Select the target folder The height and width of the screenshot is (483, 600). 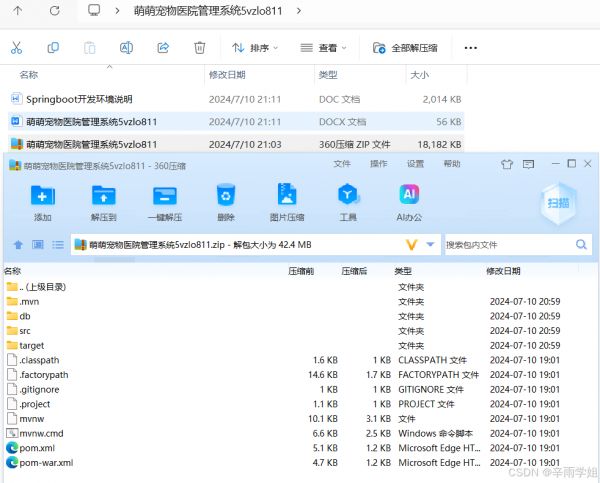pos(26,345)
